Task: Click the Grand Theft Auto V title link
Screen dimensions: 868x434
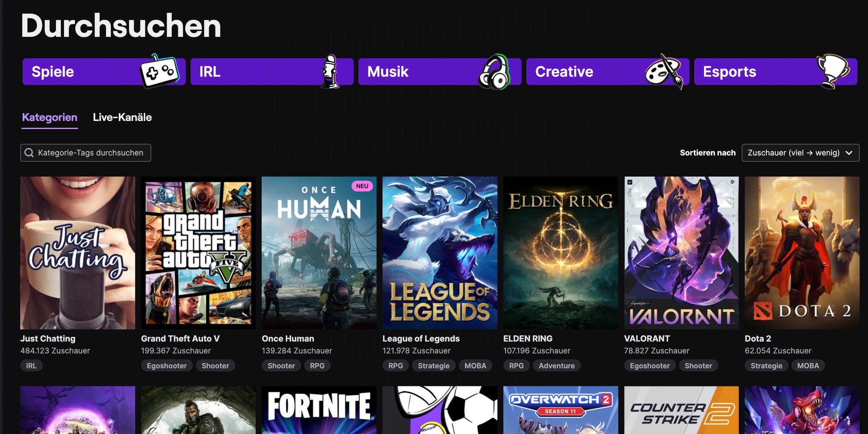Action: coord(180,339)
